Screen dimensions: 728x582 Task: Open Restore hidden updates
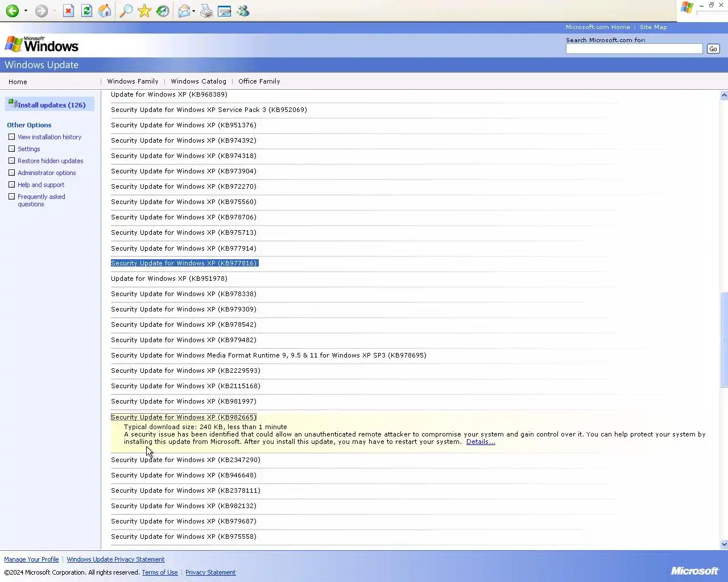51,161
